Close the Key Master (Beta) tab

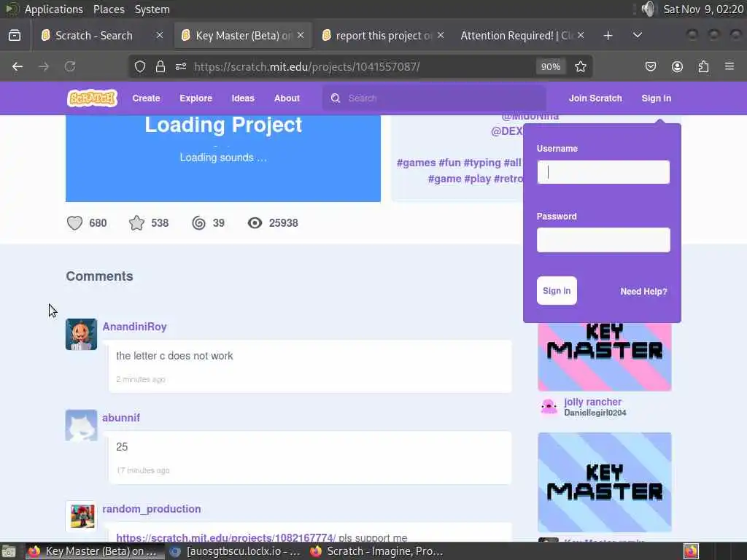tap(301, 35)
